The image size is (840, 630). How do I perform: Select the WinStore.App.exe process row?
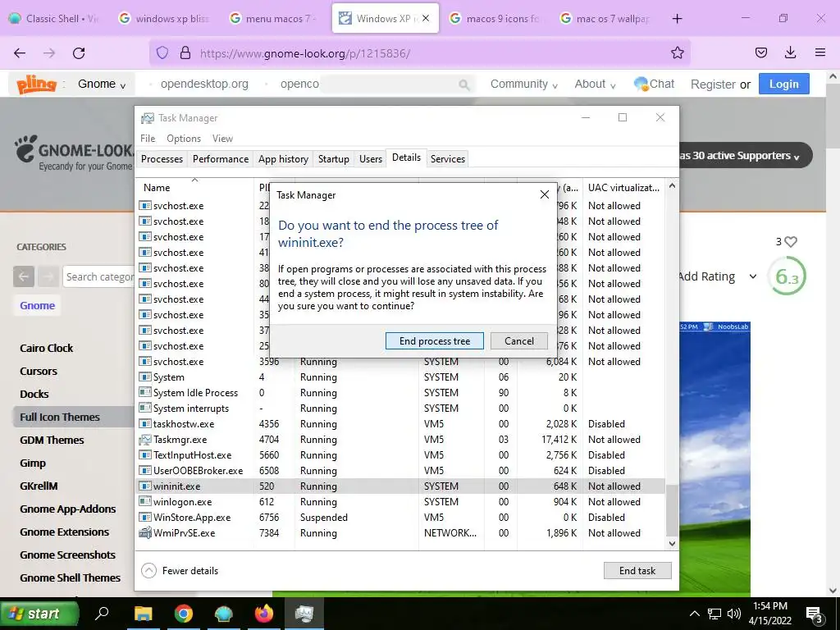click(x=400, y=517)
